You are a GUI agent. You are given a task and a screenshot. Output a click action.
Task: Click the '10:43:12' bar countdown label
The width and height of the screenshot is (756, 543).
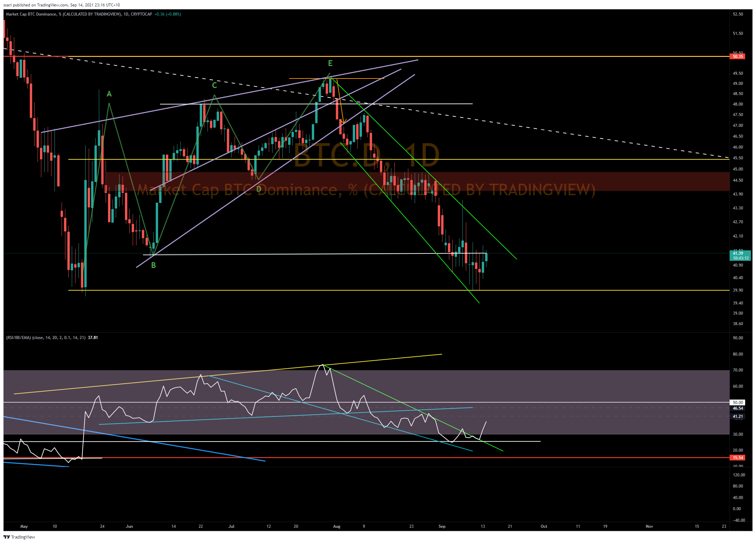[740, 258]
